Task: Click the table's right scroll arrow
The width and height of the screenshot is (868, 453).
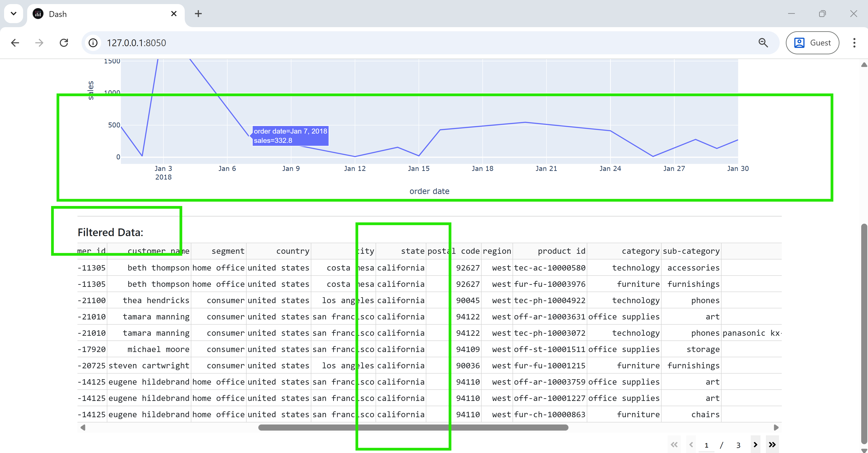Action: (x=776, y=427)
